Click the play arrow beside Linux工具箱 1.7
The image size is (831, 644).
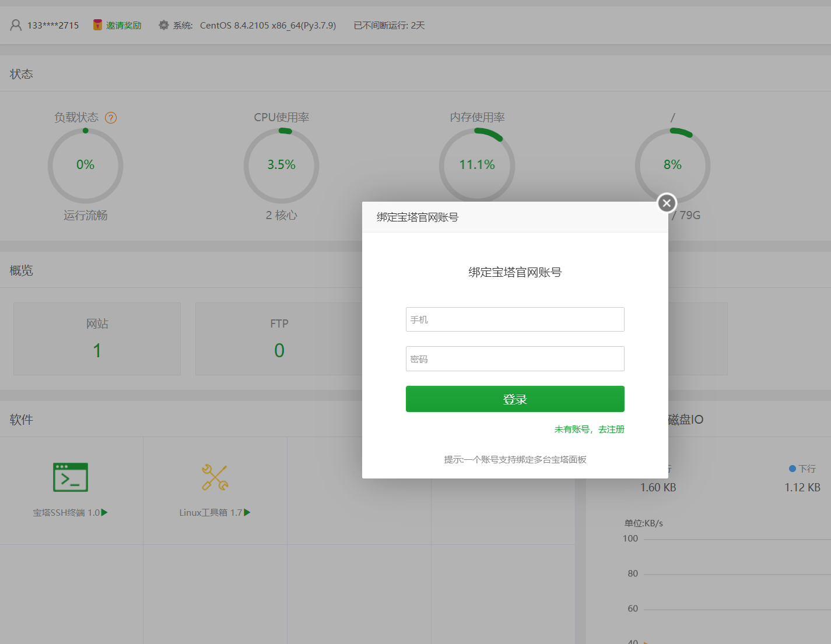pyautogui.click(x=247, y=512)
